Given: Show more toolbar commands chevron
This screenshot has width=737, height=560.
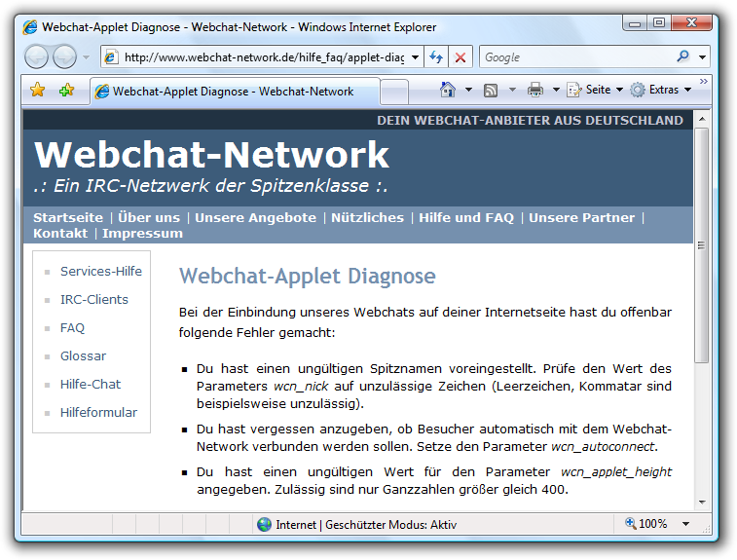Looking at the screenshot, I should (703, 82).
